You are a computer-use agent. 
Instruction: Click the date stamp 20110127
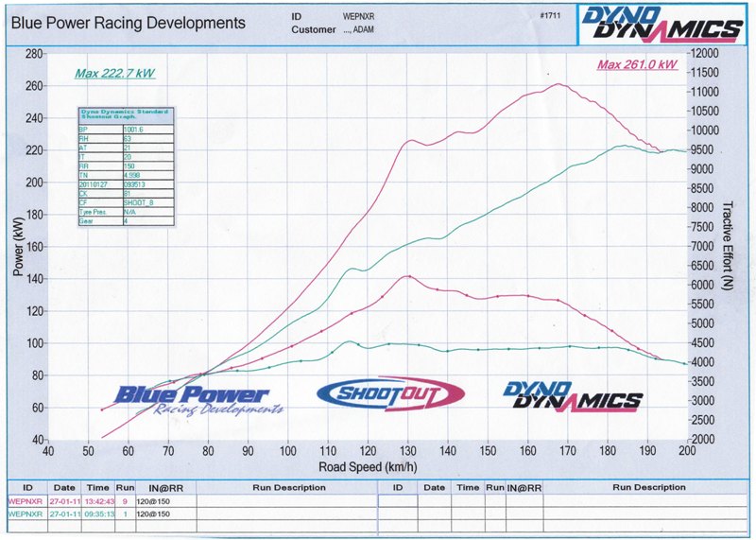click(x=93, y=184)
